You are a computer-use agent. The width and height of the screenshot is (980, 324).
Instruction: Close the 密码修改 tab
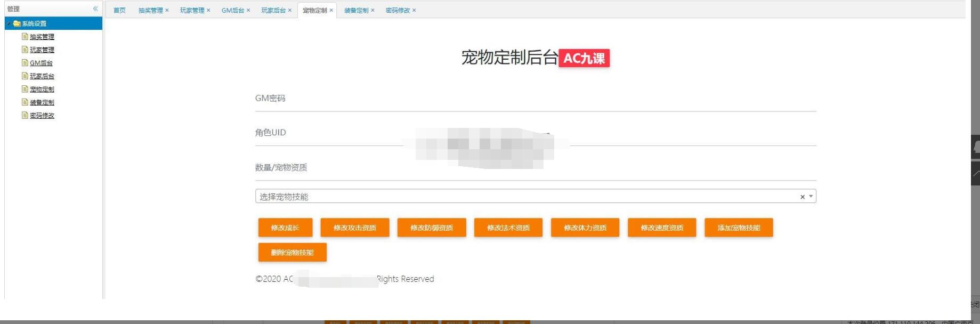tap(414, 10)
